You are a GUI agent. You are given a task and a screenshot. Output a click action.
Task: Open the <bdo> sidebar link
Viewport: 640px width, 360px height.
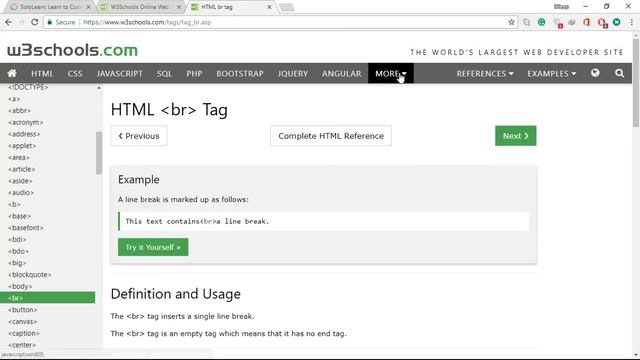coord(18,251)
